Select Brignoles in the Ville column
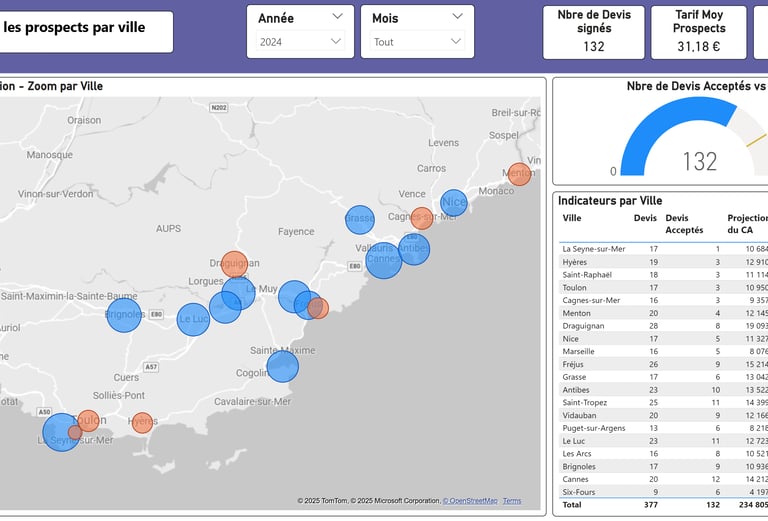Screen dimensions: 768x521 point(579,466)
